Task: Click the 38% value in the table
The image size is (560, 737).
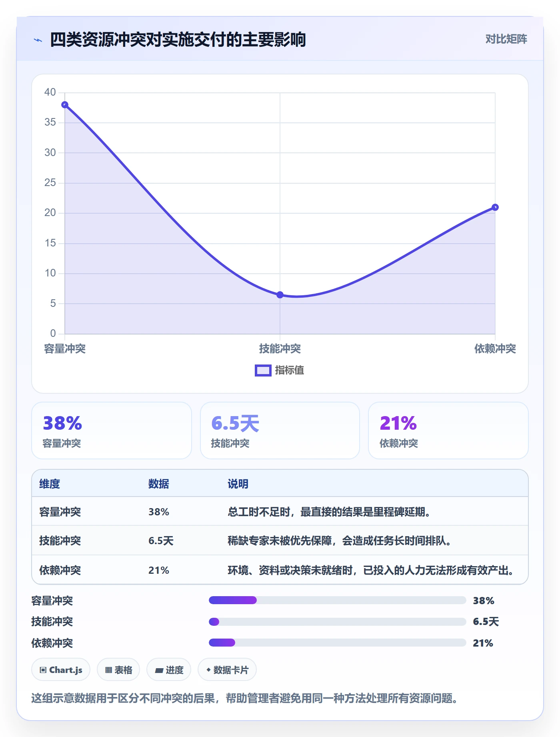Action: click(159, 512)
